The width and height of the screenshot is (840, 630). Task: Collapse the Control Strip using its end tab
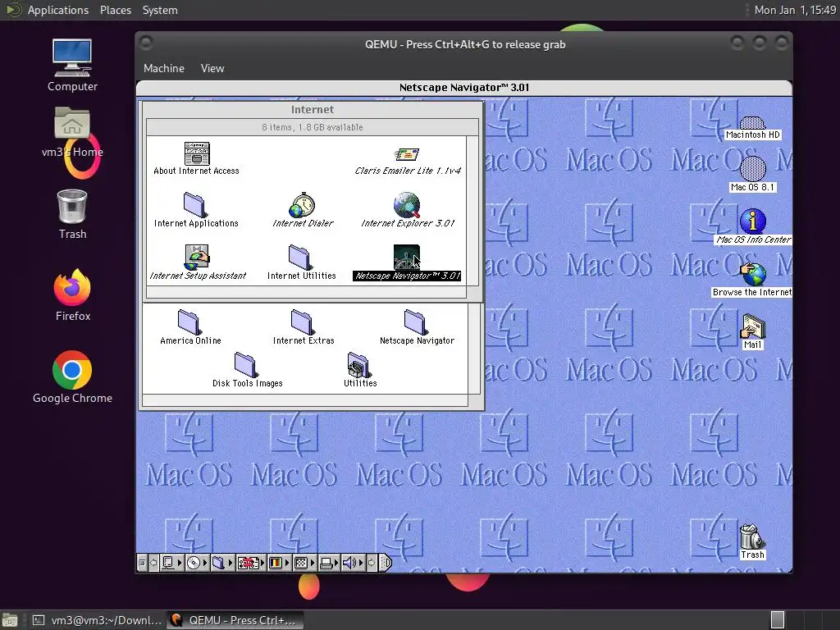pyautogui.click(x=386, y=563)
